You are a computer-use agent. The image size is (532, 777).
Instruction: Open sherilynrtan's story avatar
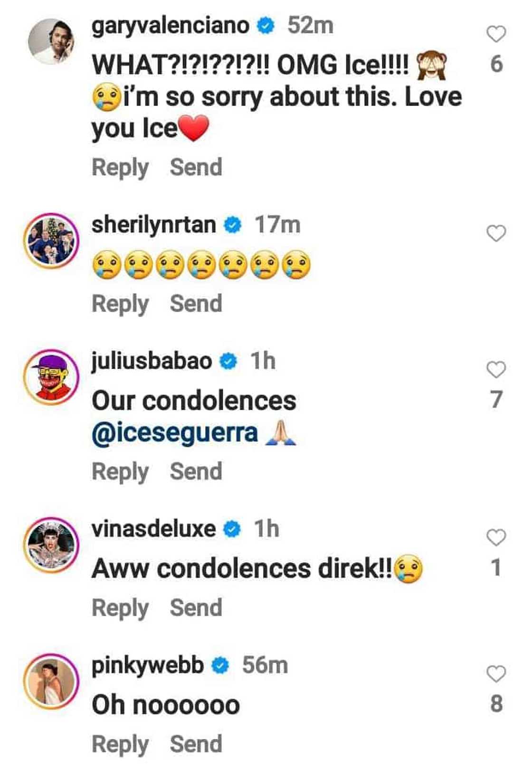(51, 240)
